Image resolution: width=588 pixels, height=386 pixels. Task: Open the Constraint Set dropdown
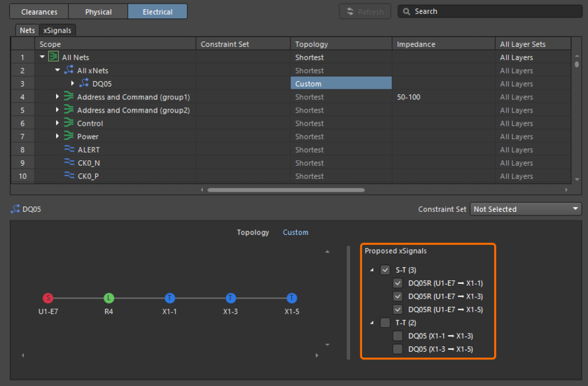click(x=526, y=209)
